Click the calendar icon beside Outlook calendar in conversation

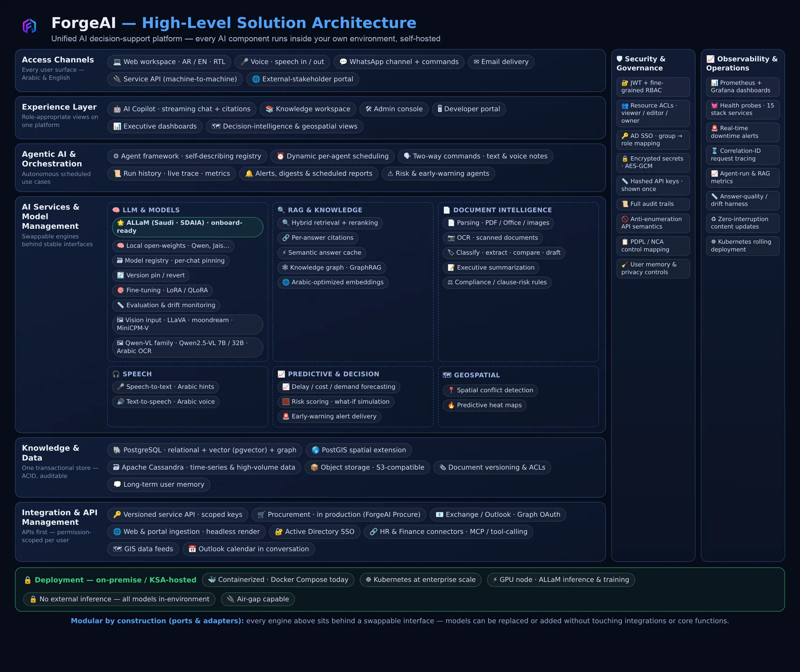[192, 549]
